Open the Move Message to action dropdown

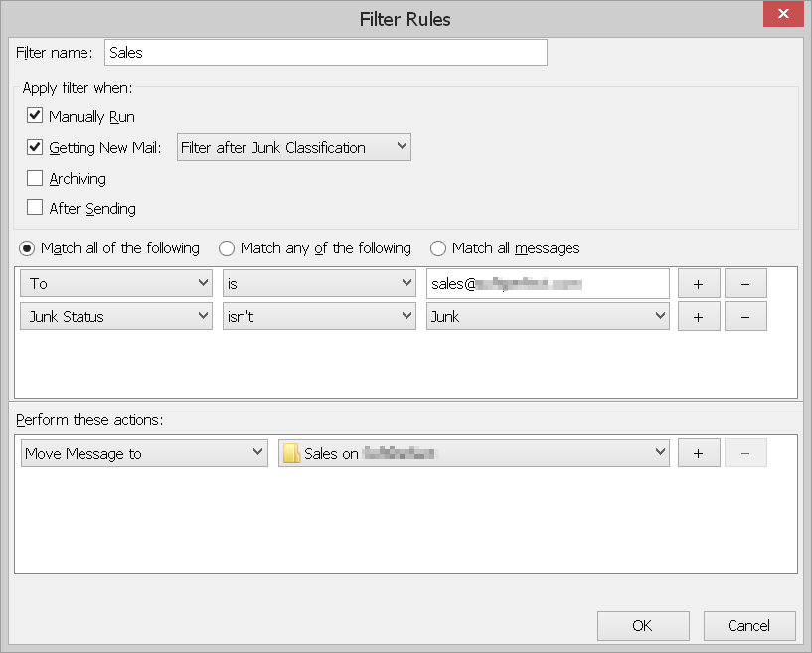pyautogui.click(x=144, y=453)
